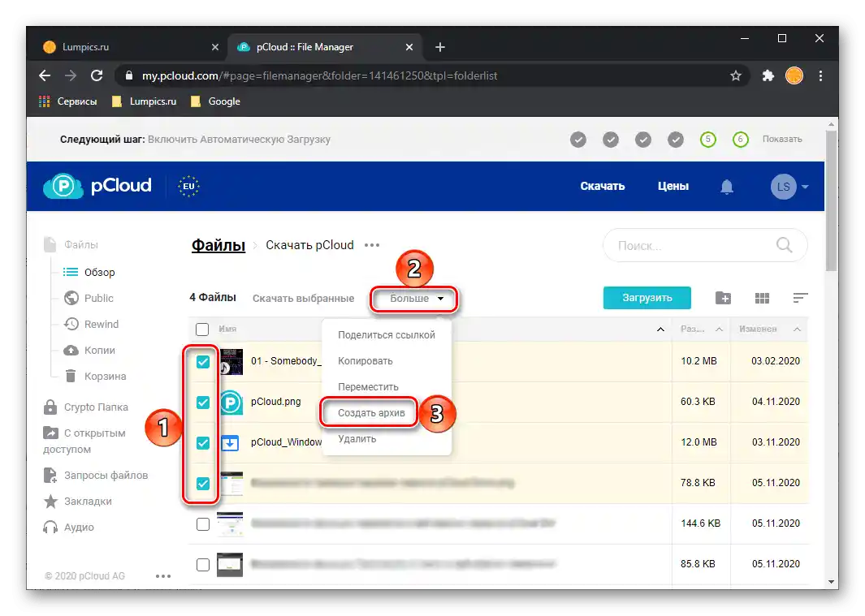Open the sort options icon
The image size is (865, 616).
[x=801, y=298]
